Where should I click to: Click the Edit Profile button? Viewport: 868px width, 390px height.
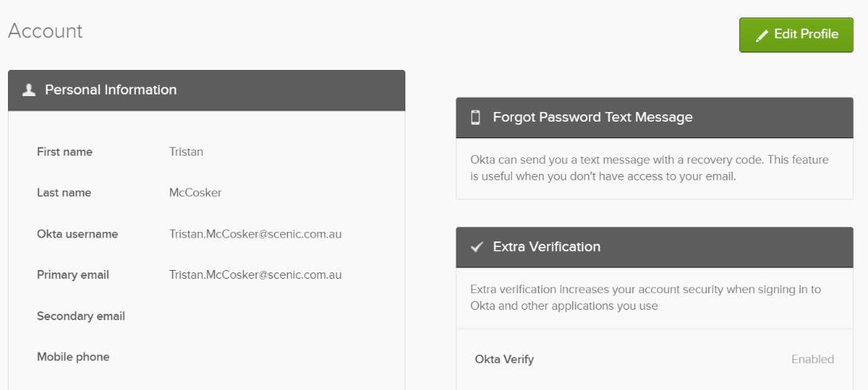coord(796,35)
